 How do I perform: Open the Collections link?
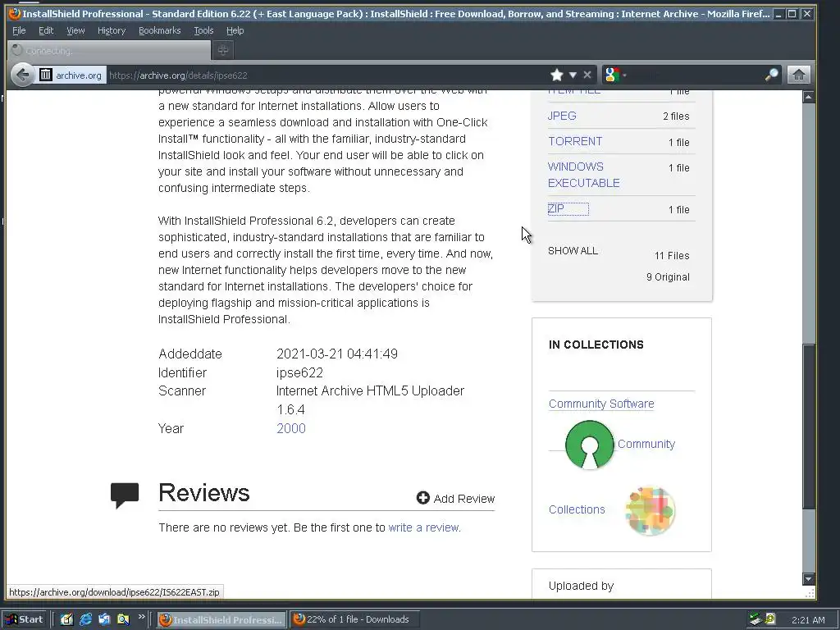(x=577, y=509)
